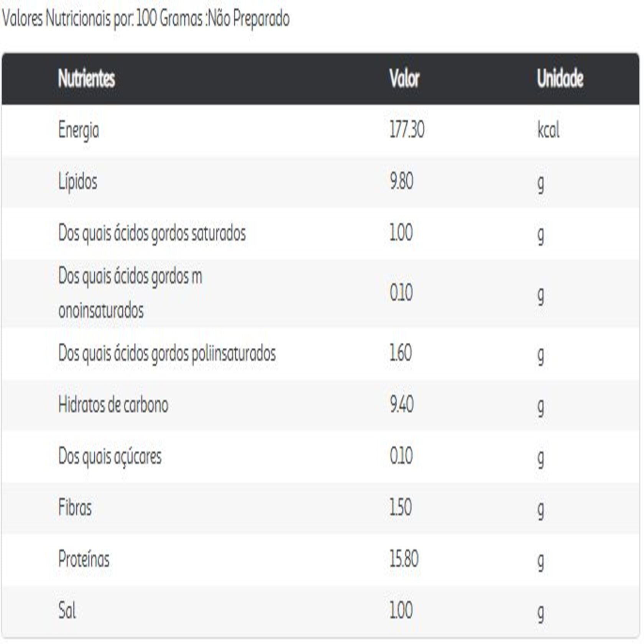Viewport: 644px width, 644px height.
Task: Click the 9.80 lipids value
Action: 401,181
